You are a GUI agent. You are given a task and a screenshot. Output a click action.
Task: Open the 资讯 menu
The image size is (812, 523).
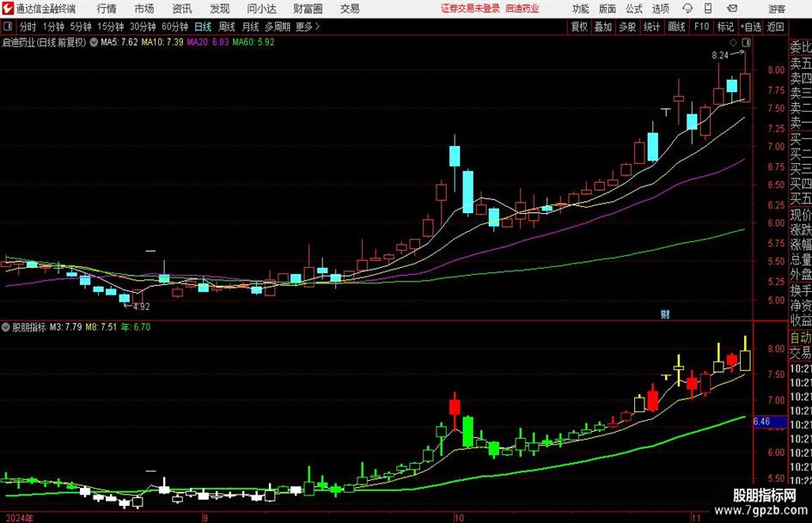pyautogui.click(x=182, y=9)
